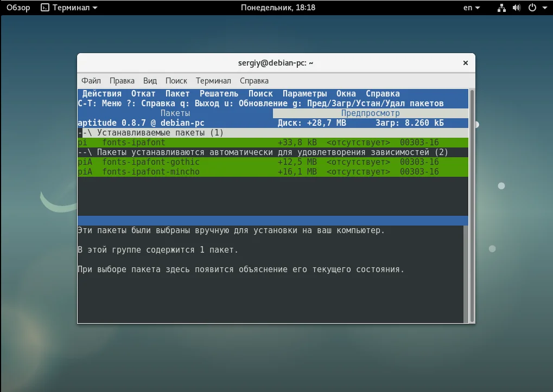Click the terminal window vertical scrollbar

[x=472, y=205]
